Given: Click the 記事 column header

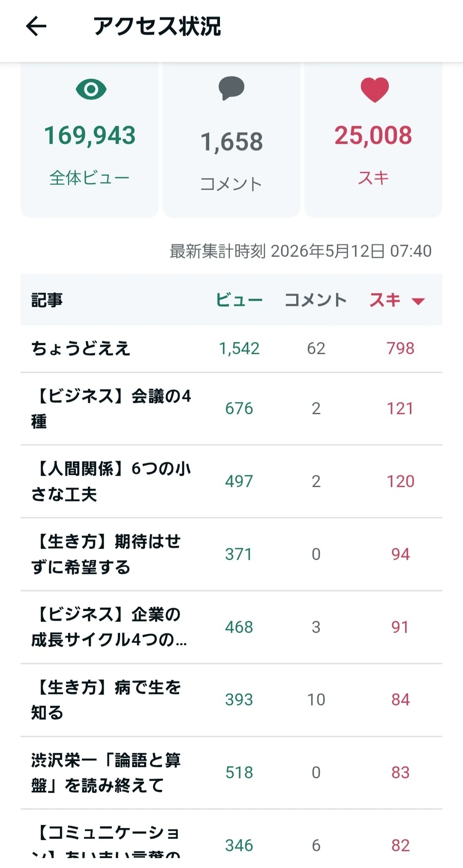Looking at the screenshot, I should (47, 300).
